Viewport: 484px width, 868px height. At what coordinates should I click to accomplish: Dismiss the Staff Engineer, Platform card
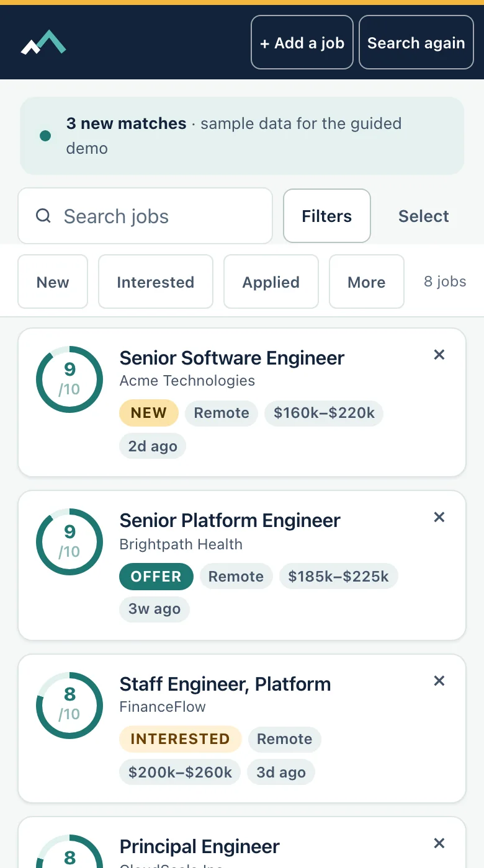point(439,681)
